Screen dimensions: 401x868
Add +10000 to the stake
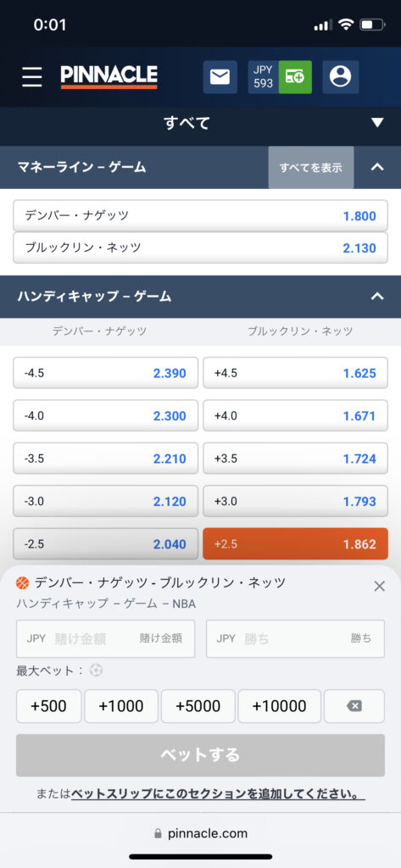tap(279, 706)
